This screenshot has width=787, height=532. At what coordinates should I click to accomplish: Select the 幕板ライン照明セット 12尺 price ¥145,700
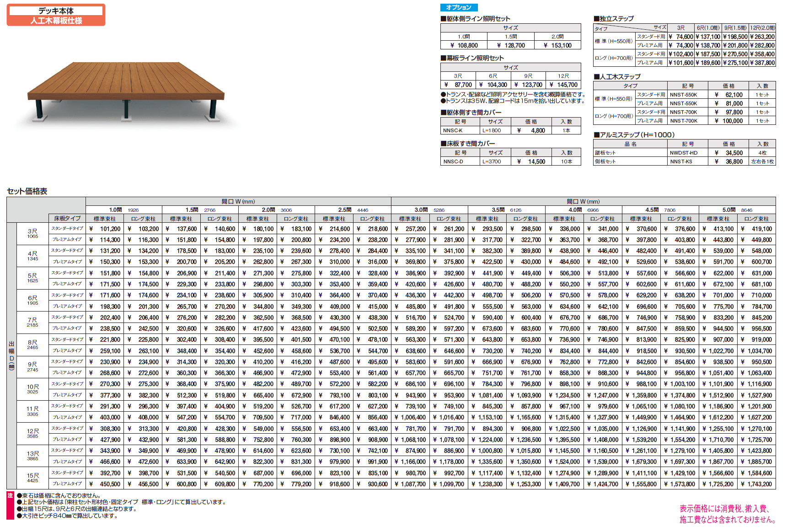point(563,85)
